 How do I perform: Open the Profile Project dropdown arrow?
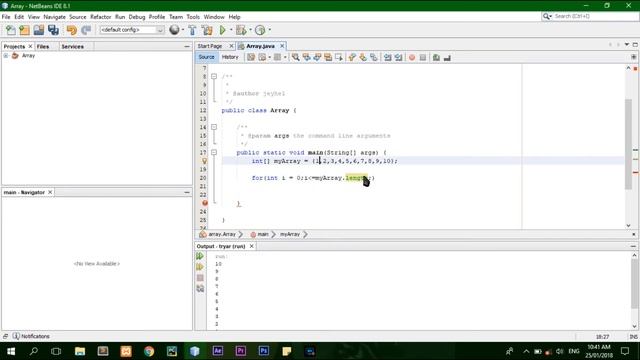(269, 30)
